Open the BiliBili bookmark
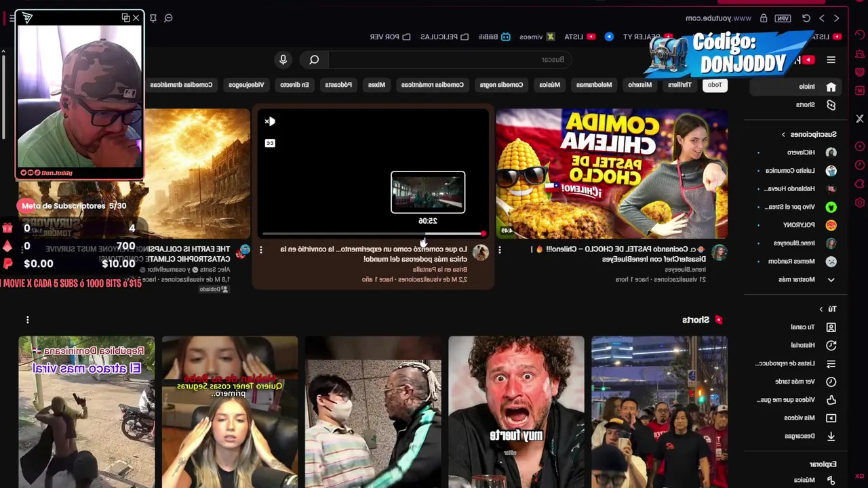 click(x=494, y=37)
